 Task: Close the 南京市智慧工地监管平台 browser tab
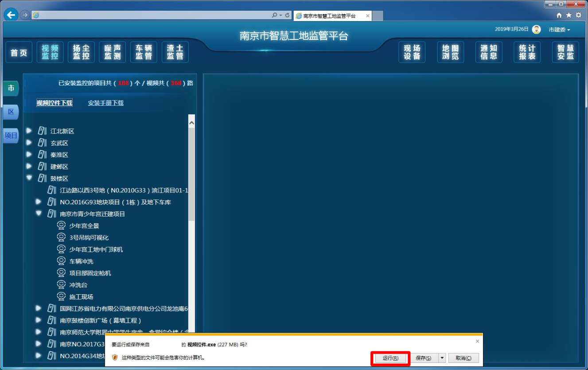coord(367,16)
